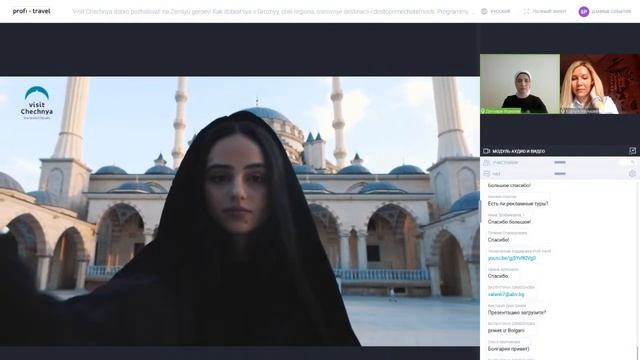
Task: Click the green-highlighted speaker name label
Action: 501,111
